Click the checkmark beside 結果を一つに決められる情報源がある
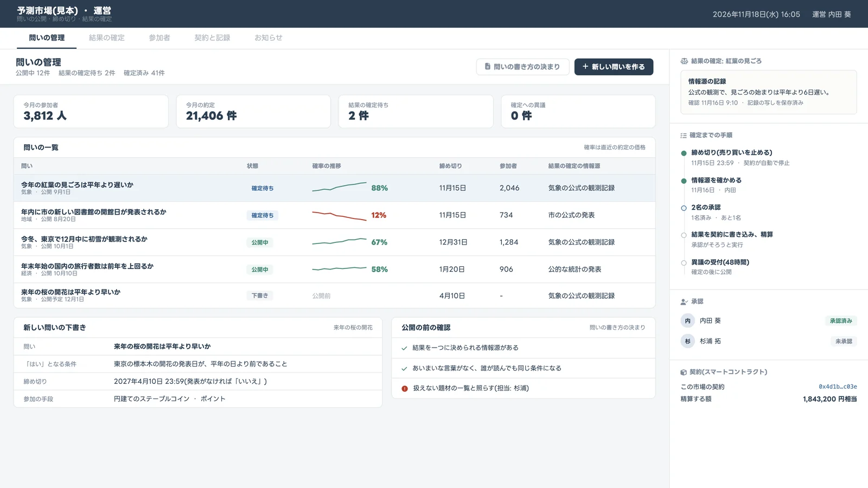 coord(404,348)
